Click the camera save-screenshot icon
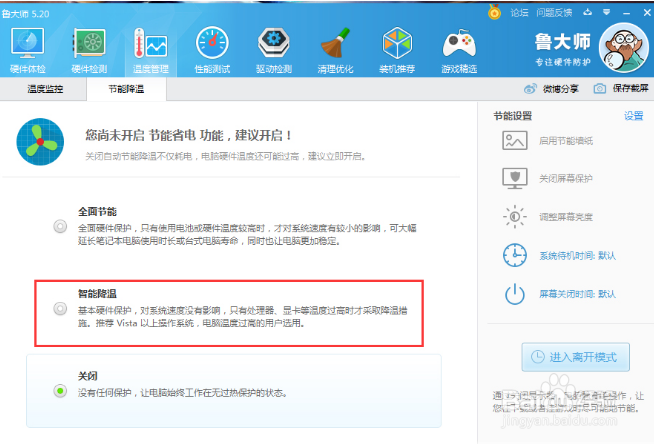Image resolution: width=654 pixels, height=444 pixels. tap(600, 88)
